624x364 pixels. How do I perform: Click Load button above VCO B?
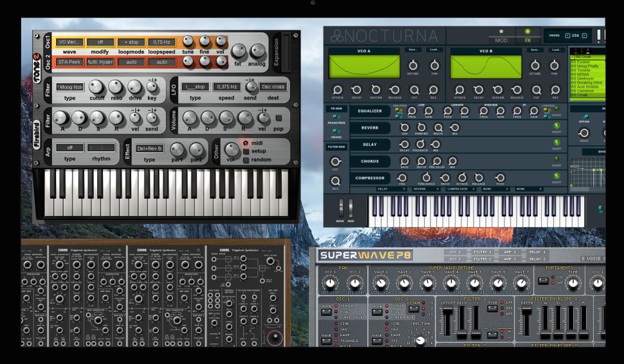tap(556, 50)
